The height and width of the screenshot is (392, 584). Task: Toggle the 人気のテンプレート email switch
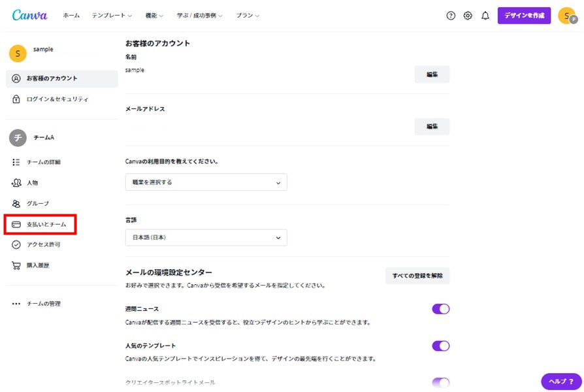440,346
